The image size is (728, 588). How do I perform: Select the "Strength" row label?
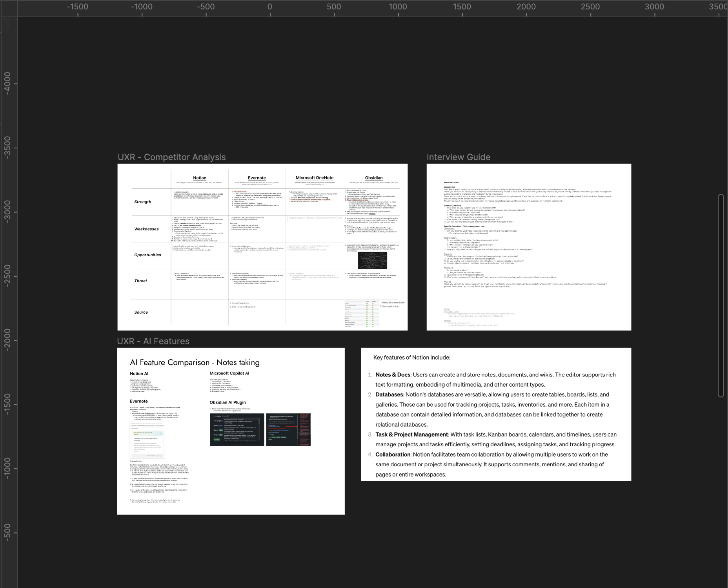pos(143,202)
